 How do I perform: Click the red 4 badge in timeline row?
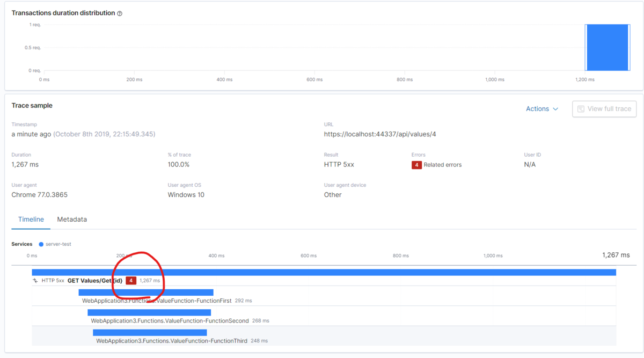point(131,281)
